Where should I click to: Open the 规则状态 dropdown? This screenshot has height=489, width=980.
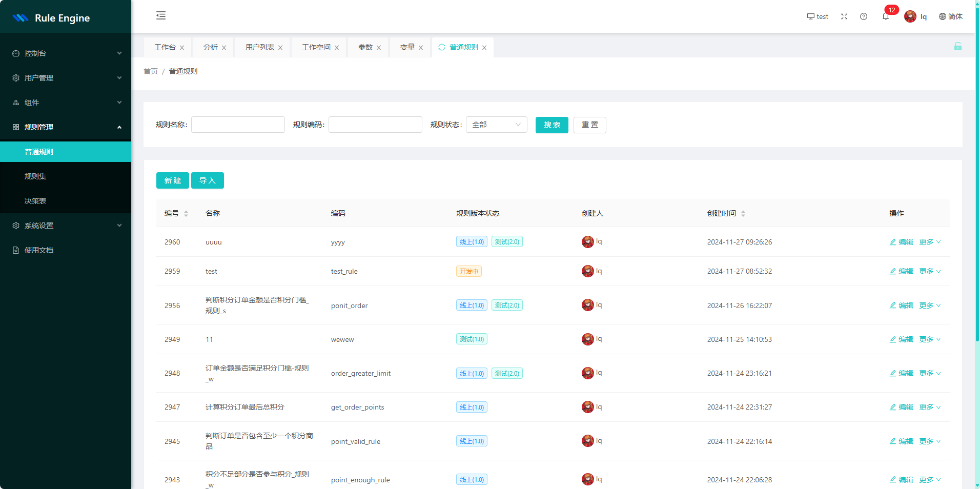point(496,125)
